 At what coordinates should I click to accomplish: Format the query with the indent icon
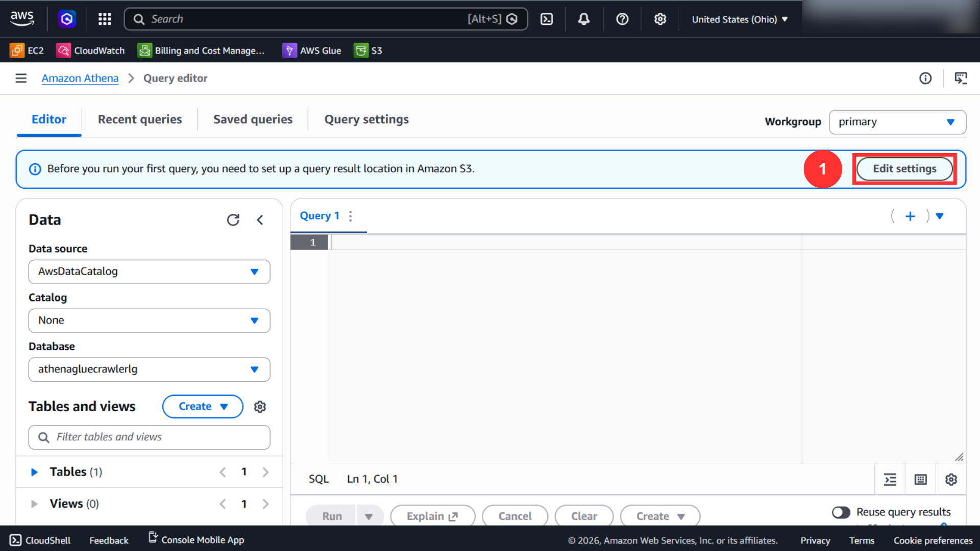pyautogui.click(x=890, y=480)
